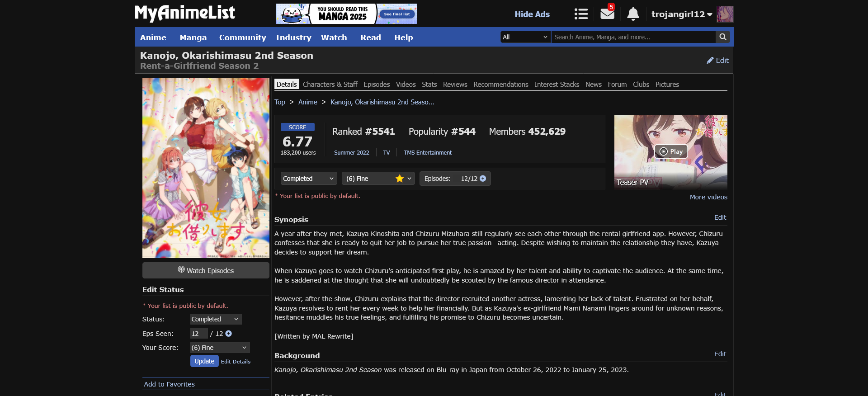Switch to Recommendations tab

[500, 85]
